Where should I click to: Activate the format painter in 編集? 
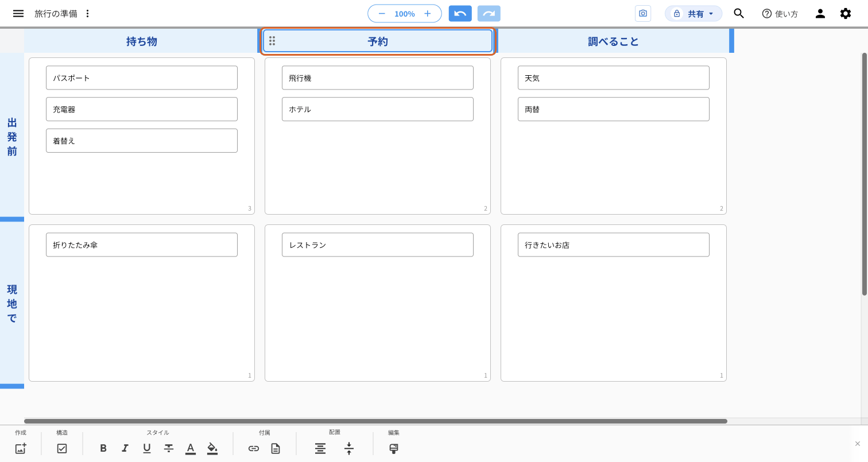(x=394, y=449)
